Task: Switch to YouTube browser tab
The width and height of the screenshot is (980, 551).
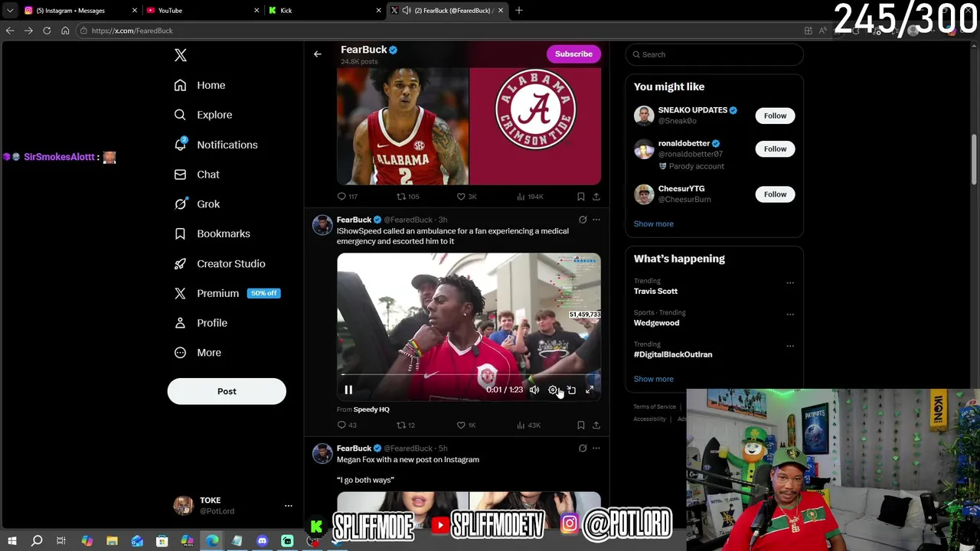Action: (202, 11)
